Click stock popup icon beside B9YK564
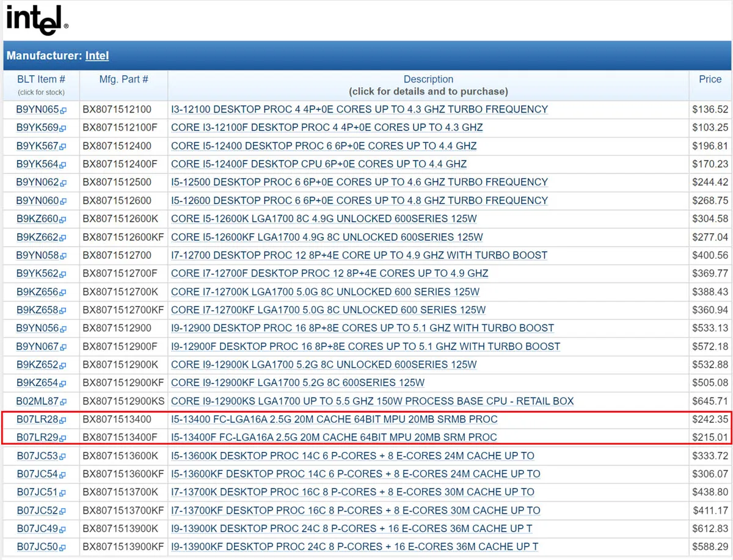Image resolution: width=733 pixels, height=560 pixels. click(x=63, y=165)
